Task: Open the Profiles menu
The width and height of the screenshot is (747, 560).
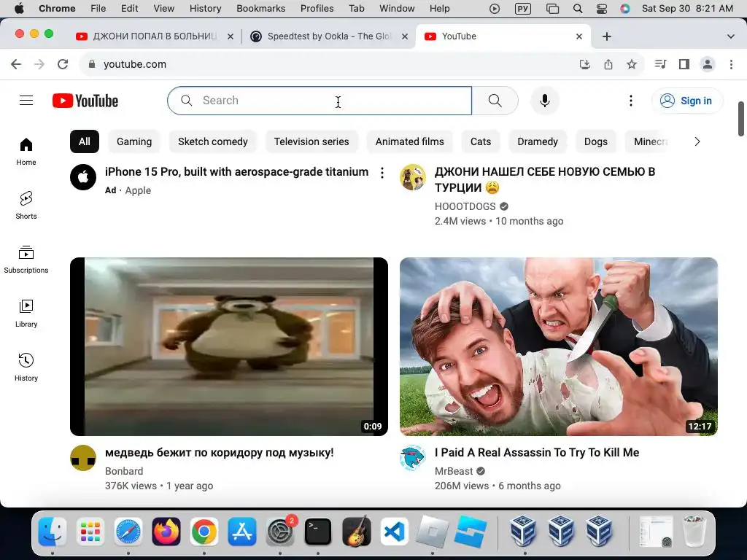Action: 317,9
